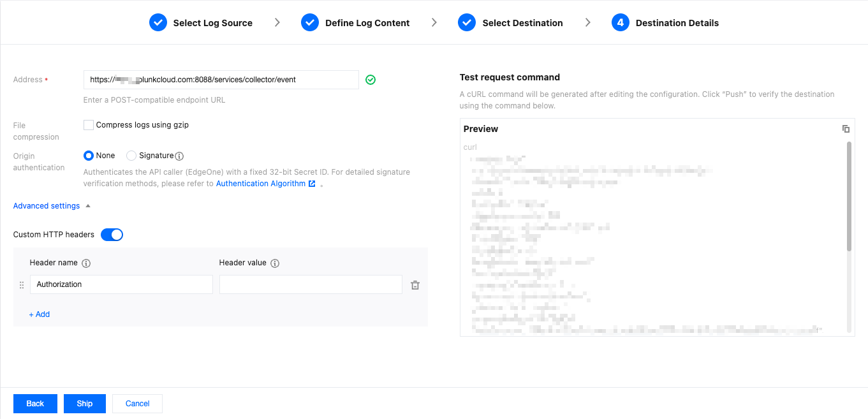868x419 pixels.
Task: Return to Select Destination step
Action: 510,23
